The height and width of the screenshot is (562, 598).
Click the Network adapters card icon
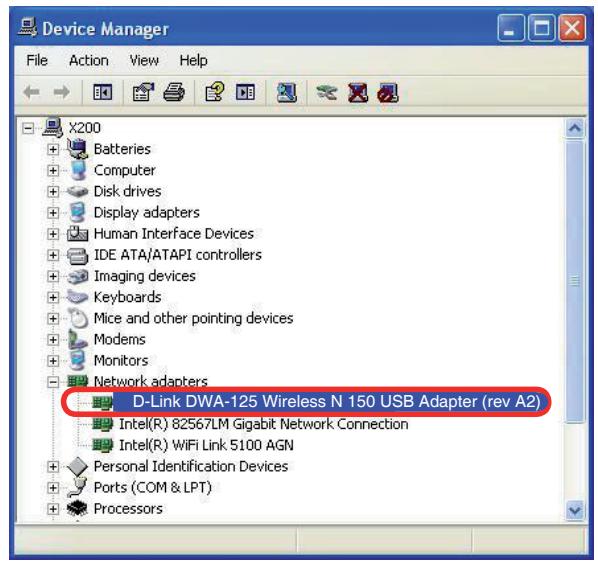click(77, 381)
